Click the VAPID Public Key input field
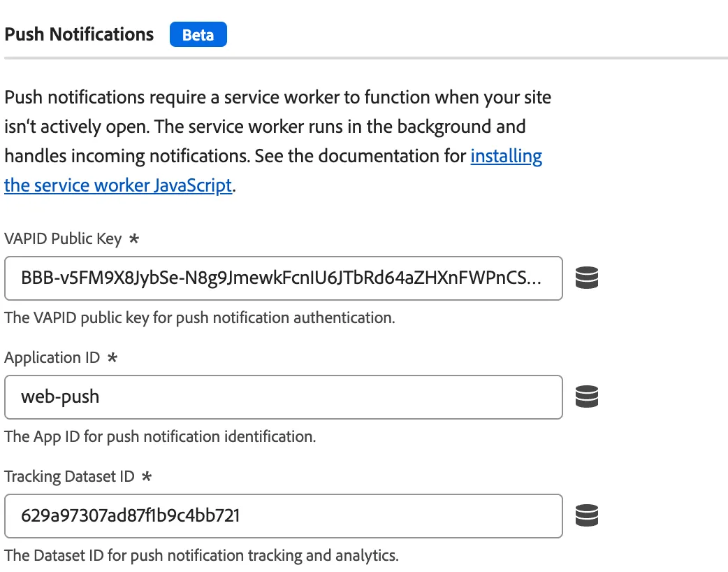This screenshot has height=572, width=728. tap(283, 278)
